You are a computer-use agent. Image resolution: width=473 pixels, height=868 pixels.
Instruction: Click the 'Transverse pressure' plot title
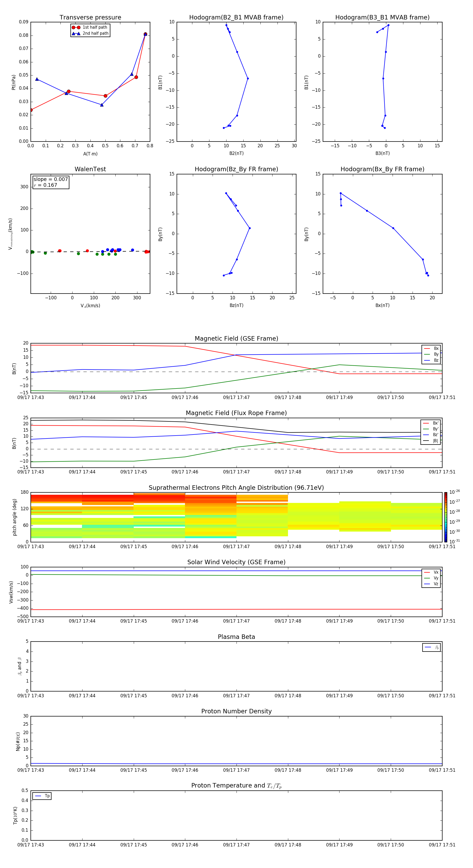pos(90,18)
